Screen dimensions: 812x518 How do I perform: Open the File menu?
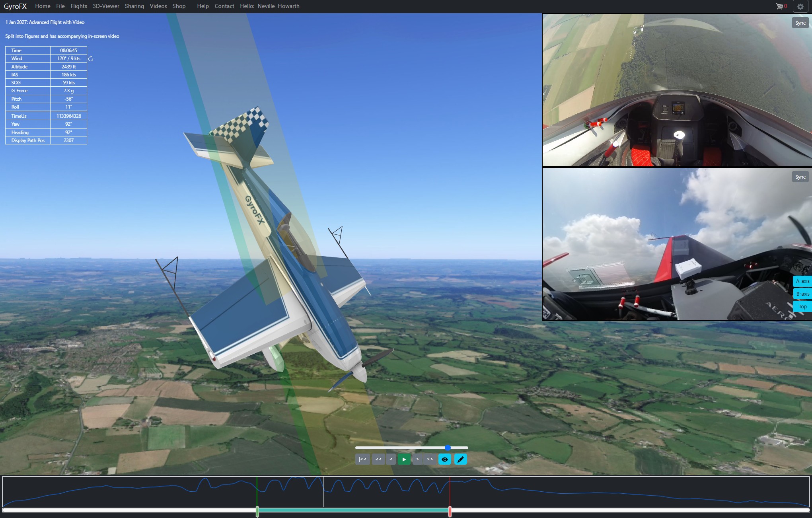[60, 6]
